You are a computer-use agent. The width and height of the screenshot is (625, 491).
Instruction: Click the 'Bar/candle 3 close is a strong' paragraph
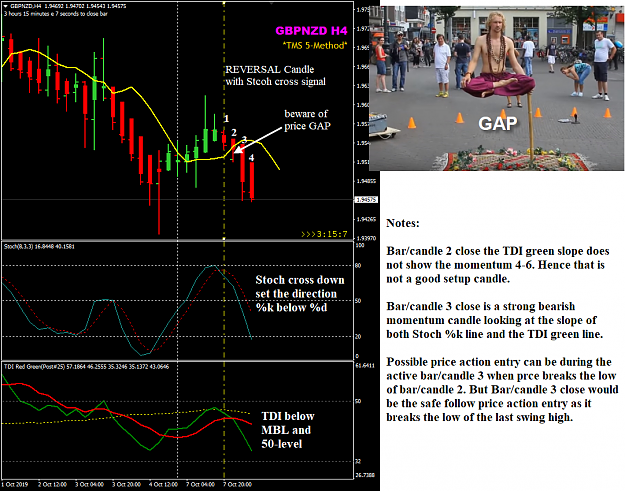click(x=494, y=320)
